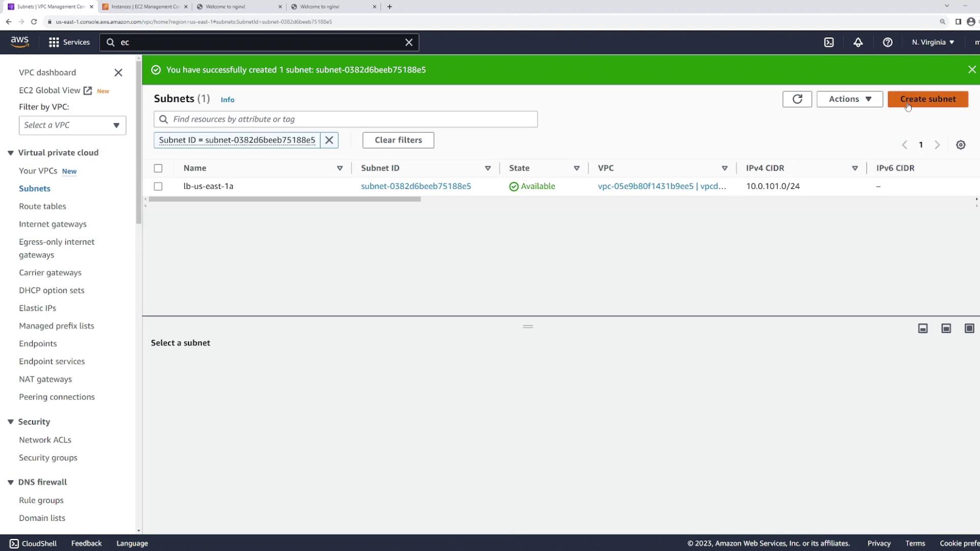Toggle the select-all subnets checkbox
Screen dimensions: 980x551
158,168
